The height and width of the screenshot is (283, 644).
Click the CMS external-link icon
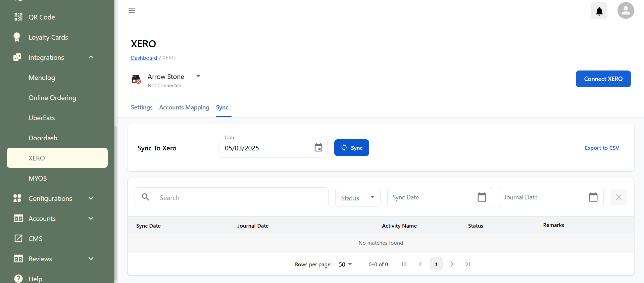(x=18, y=238)
